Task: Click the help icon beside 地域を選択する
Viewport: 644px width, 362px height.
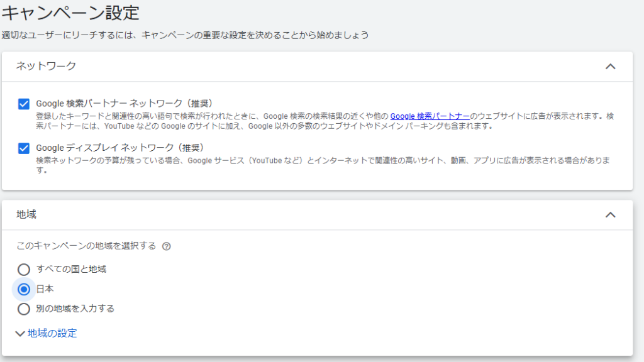Action: [166, 246]
